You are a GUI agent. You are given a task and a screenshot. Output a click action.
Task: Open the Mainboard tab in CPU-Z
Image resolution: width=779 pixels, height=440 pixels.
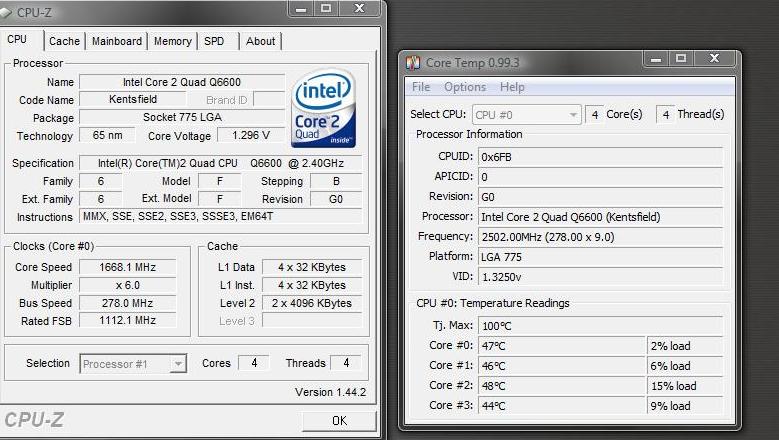(117, 41)
